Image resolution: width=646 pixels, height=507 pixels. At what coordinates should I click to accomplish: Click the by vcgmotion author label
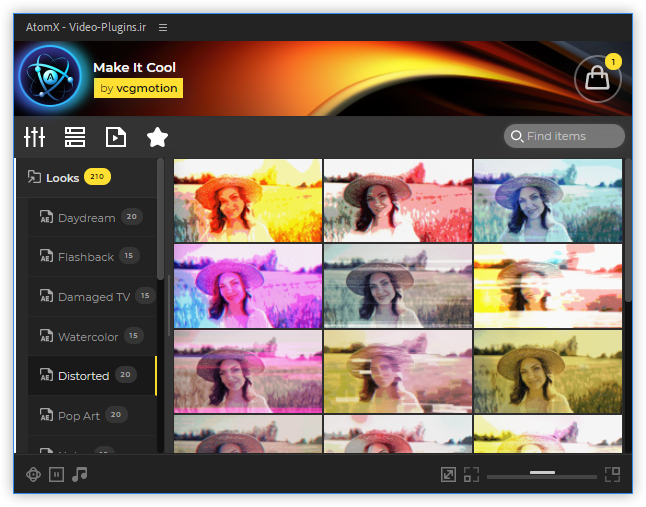[138, 88]
